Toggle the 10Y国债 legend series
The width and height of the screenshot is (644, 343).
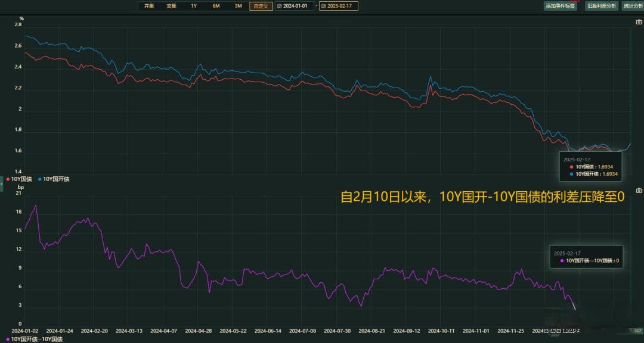20,179
